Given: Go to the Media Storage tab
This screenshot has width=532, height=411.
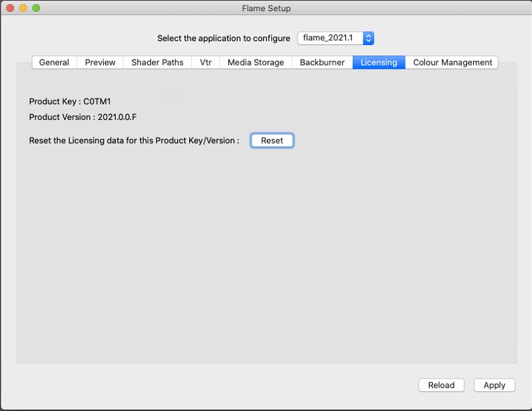Looking at the screenshot, I should coord(256,62).
